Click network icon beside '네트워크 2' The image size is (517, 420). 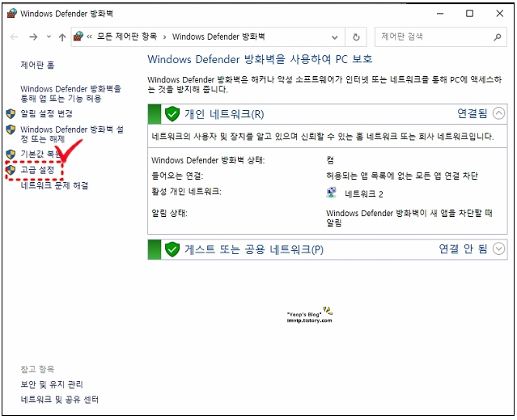(x=332, y=193)
